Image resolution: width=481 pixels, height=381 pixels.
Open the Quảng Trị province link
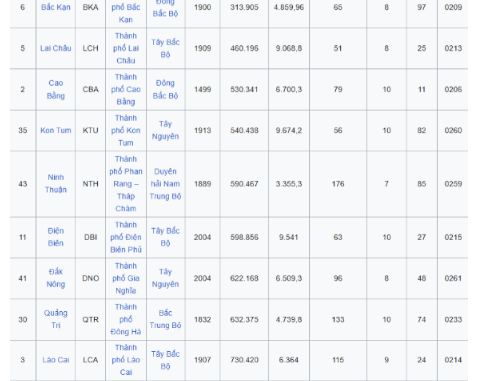click(x=56, y=319)
